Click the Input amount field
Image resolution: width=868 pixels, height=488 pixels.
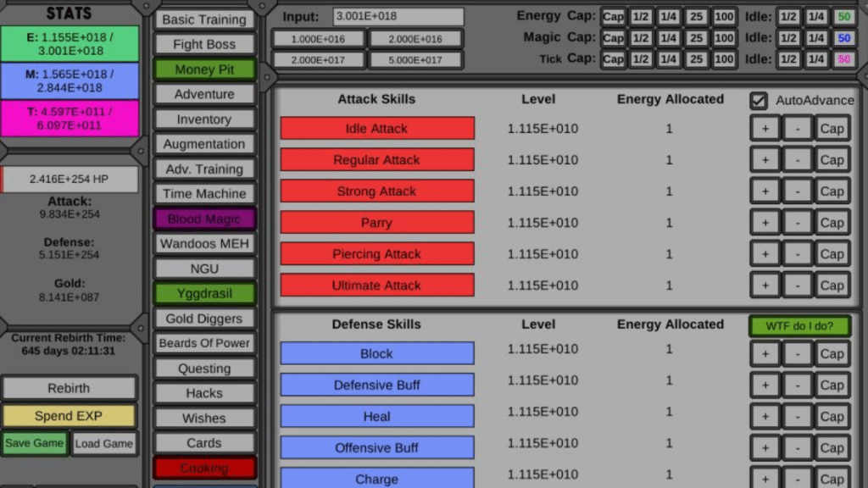pos(398,17)
